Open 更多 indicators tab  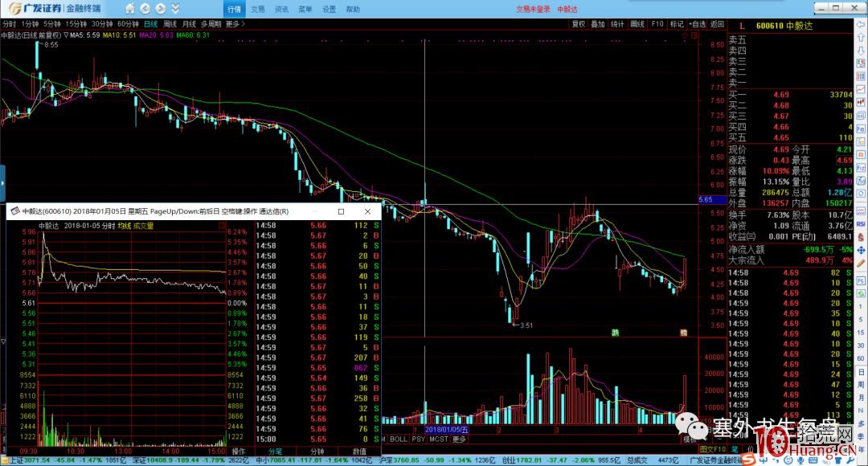click(x=460, y=439)
